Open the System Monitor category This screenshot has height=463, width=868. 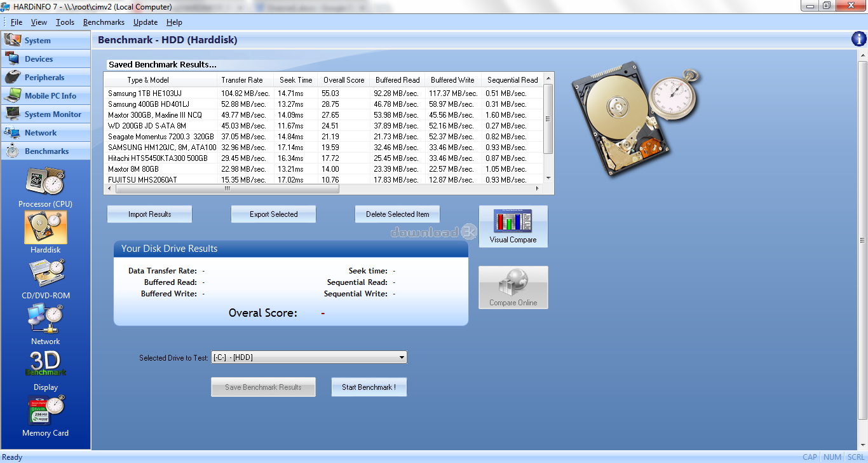(46, 114)
